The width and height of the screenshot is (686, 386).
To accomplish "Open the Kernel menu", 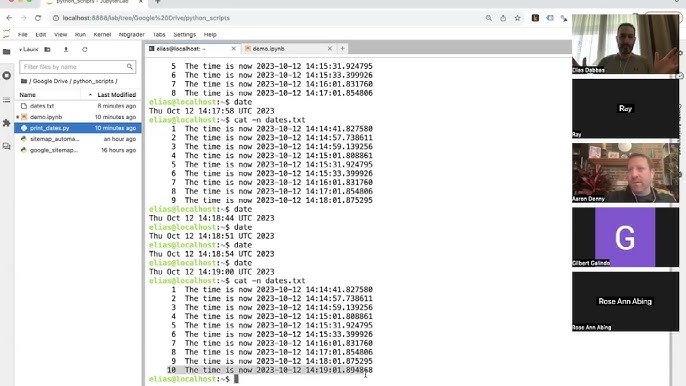I will [102, 35].
